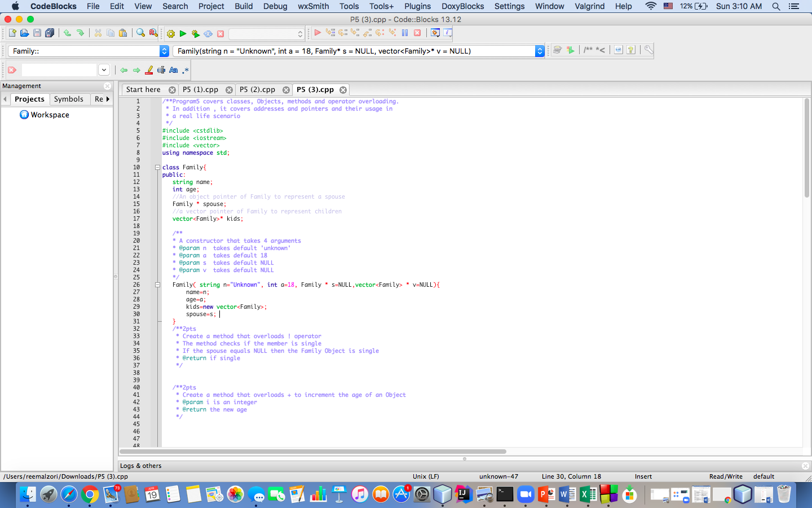
Task: Open the function signature dropdown arrows
Action: click(x=540, y=50)
